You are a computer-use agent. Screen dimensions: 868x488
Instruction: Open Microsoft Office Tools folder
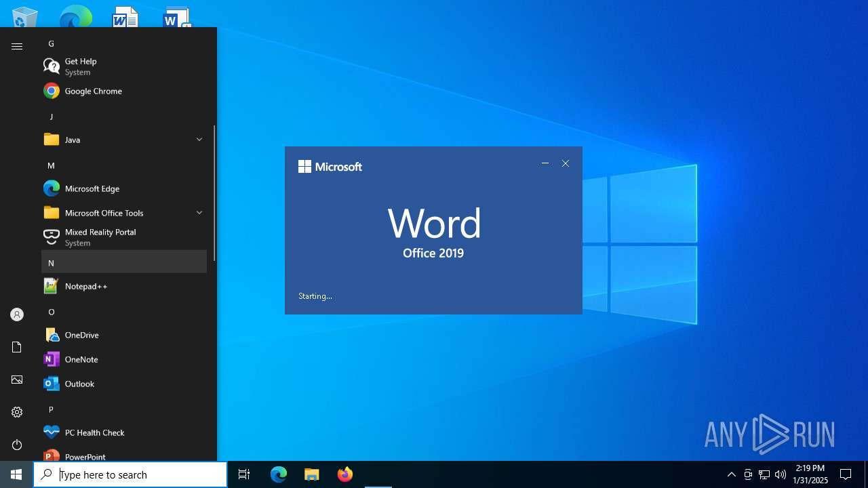[124, 213]
